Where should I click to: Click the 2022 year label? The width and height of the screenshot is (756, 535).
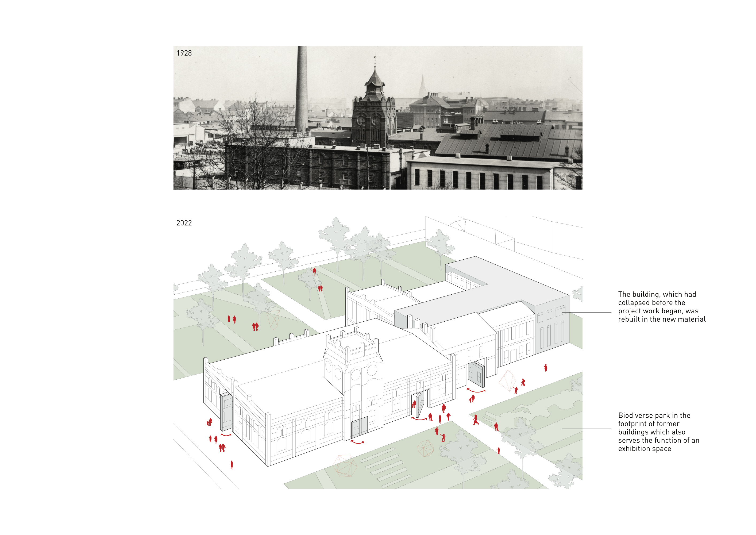click(x=184, y=223)
